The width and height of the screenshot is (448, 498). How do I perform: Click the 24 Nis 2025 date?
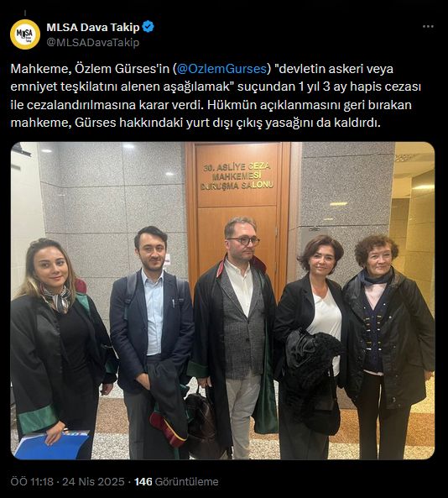pyautogui.click(x=93, y=481)
